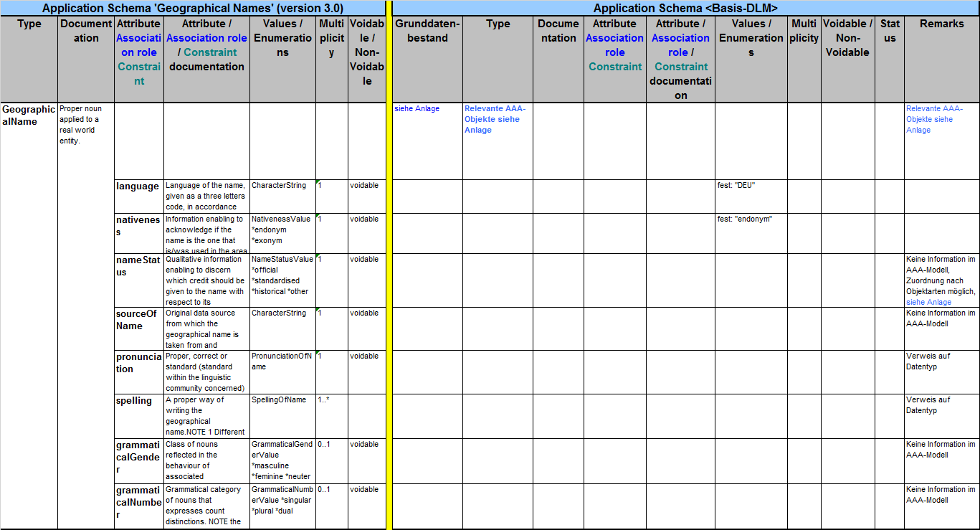Click the 'voidable' cell in nativeness row
Screen dimensions: 980x530
coord(367,233)
